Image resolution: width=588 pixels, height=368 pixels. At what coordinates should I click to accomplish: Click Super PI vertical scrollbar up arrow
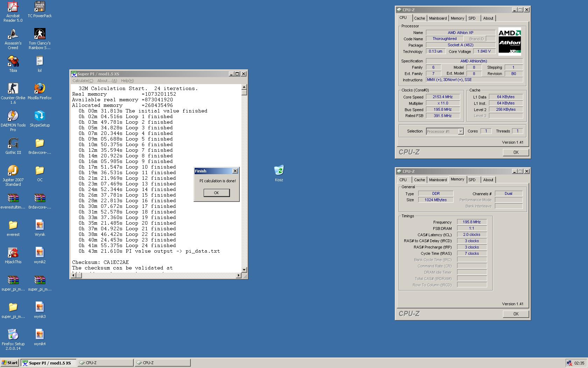(x=244, y=87)
